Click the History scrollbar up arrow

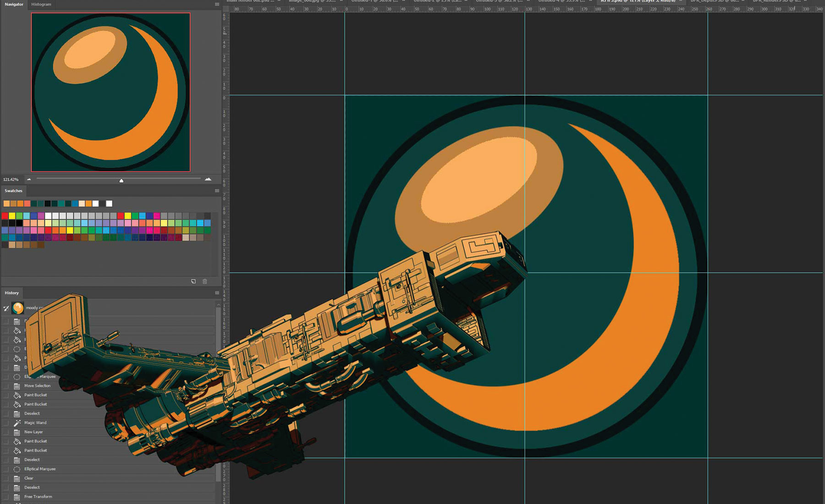pos(218,304)
